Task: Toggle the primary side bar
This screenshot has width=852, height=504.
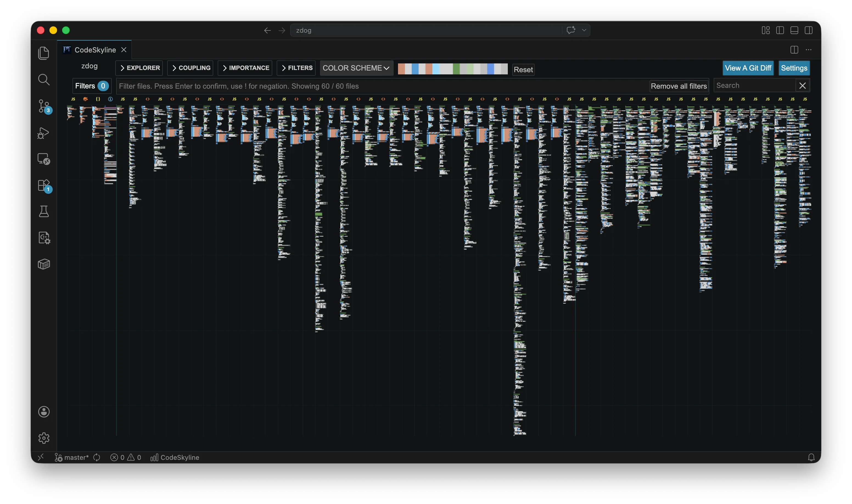Action: click(x=780, y=30)
